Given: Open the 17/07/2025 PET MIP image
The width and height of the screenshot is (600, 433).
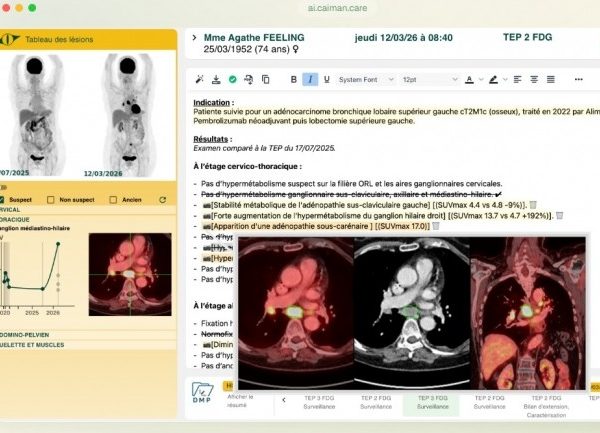Looking at the screenshot, I should [x=36, y=115].
